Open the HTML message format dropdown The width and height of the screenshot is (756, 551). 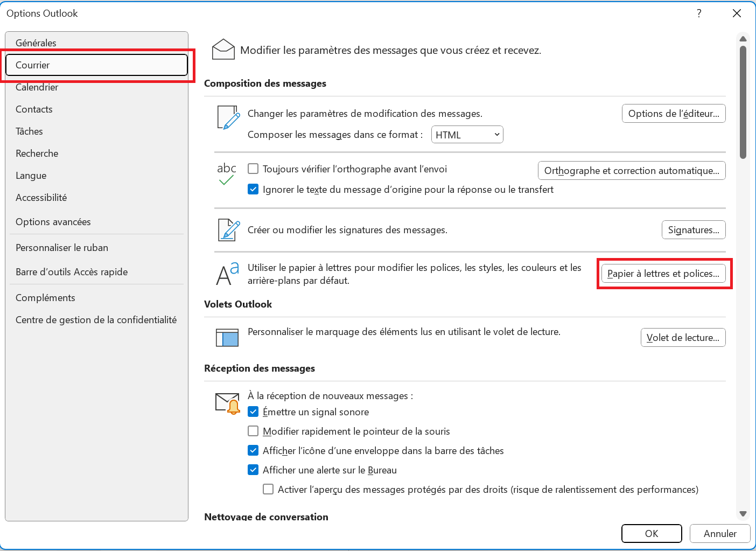click(x=467, y=135)
